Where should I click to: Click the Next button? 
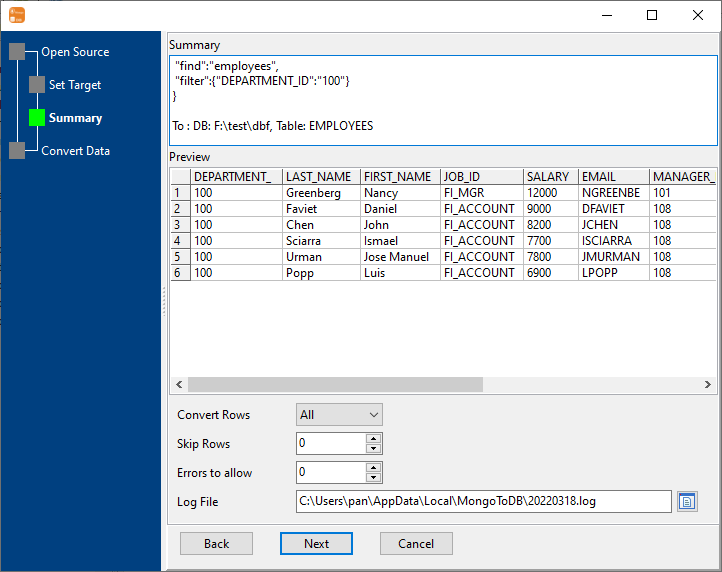coord(316,543)
